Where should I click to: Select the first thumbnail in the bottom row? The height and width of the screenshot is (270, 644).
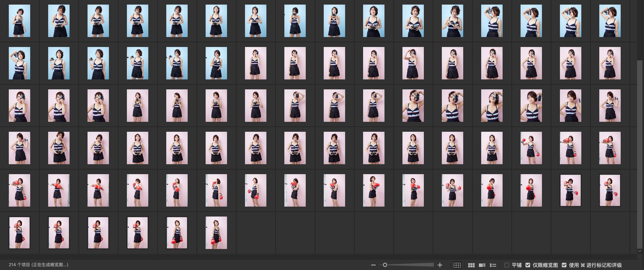pyautogui.click(x=19, y=233)
